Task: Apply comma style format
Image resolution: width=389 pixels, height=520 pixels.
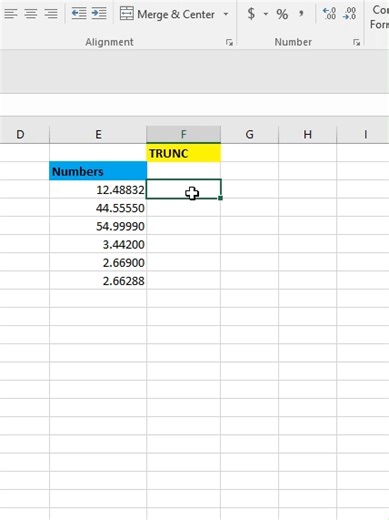Action: [301, 14]
